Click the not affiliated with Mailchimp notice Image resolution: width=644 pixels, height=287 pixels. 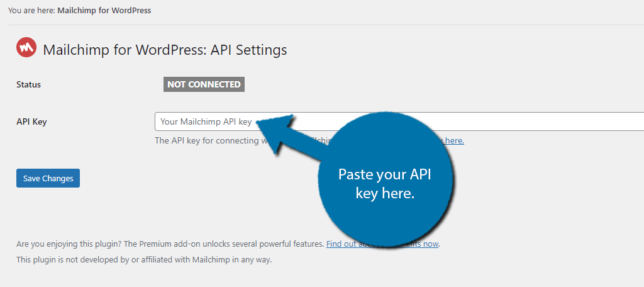click(144, 260)
